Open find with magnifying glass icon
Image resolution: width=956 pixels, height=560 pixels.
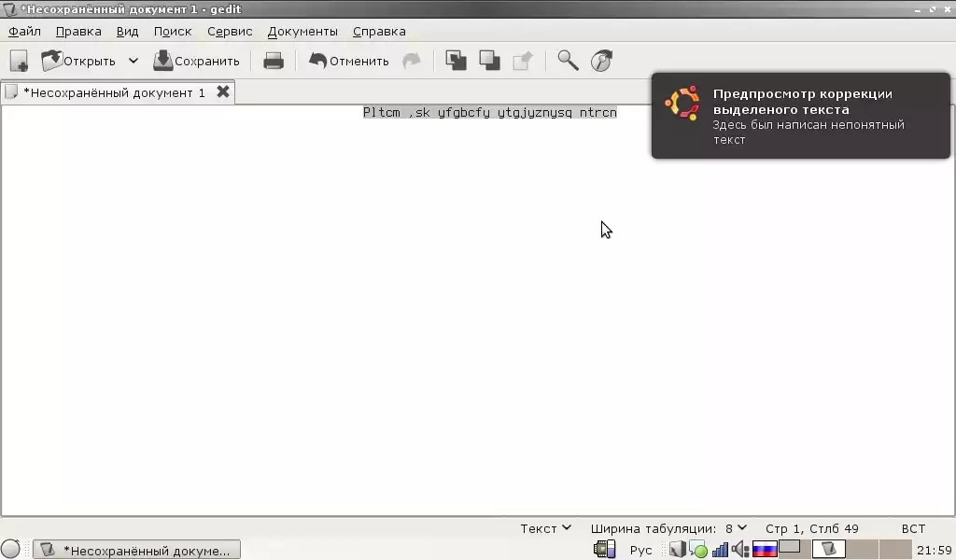coord(569,61)
